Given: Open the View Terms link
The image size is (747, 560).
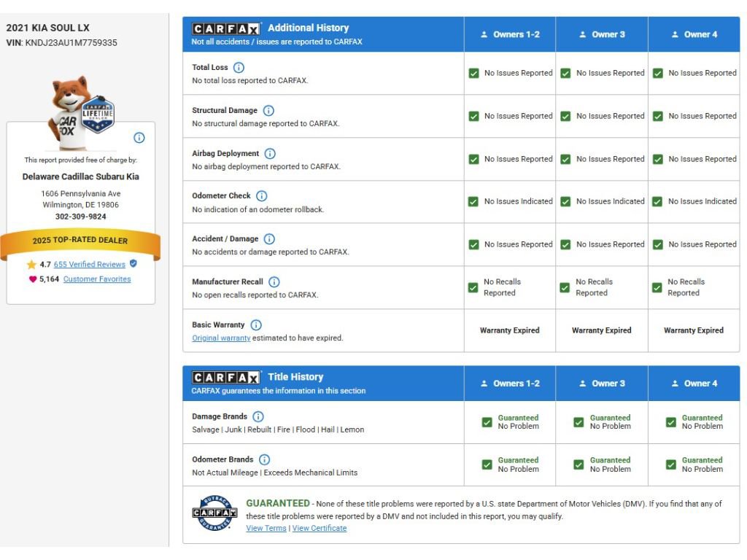Looking at the screenshot, I should click(x=266, y=528).
